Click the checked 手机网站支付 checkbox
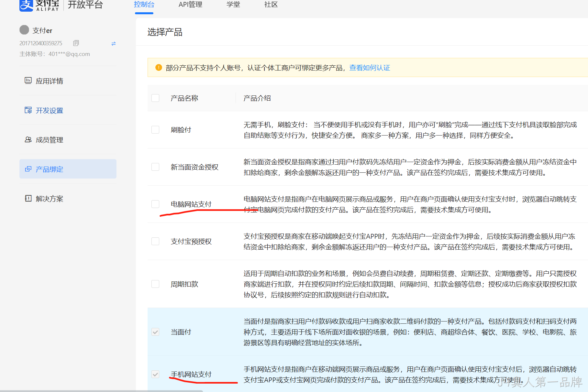Image resolution: width=588 pixels, height=392 pixels. [155, 374]
